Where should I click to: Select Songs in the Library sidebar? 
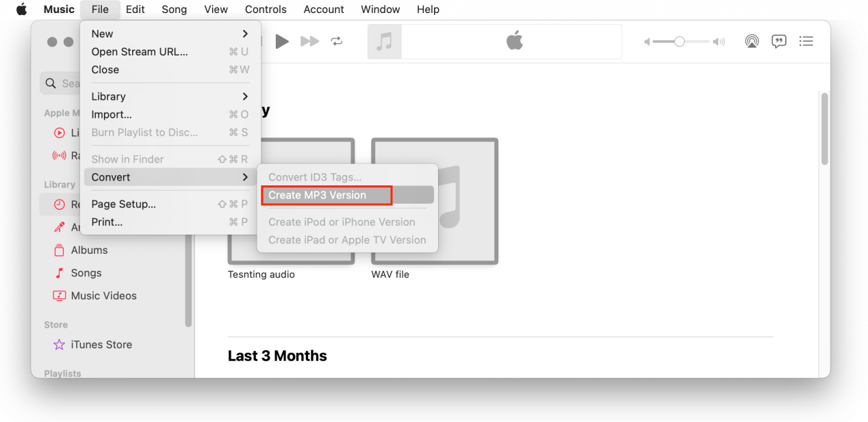(x=86, y=273)
